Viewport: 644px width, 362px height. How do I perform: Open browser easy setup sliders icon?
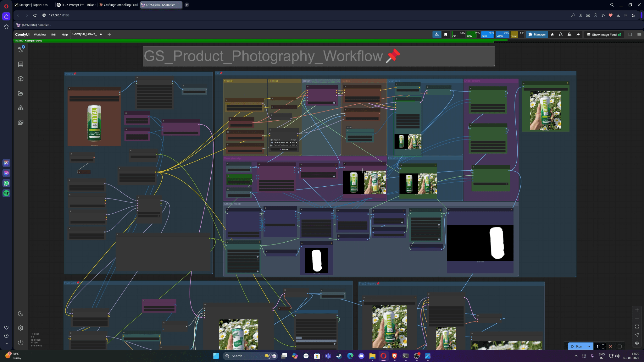point(626,15)
